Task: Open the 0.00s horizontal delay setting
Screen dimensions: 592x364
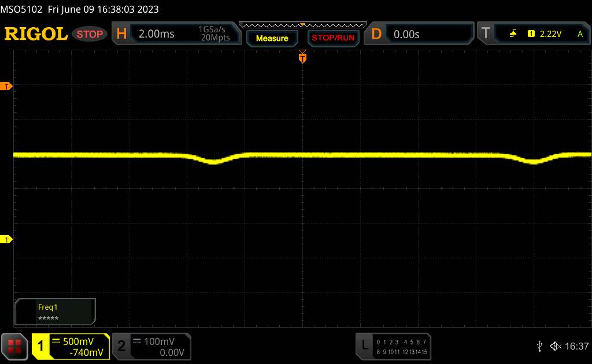Action: 406,34
